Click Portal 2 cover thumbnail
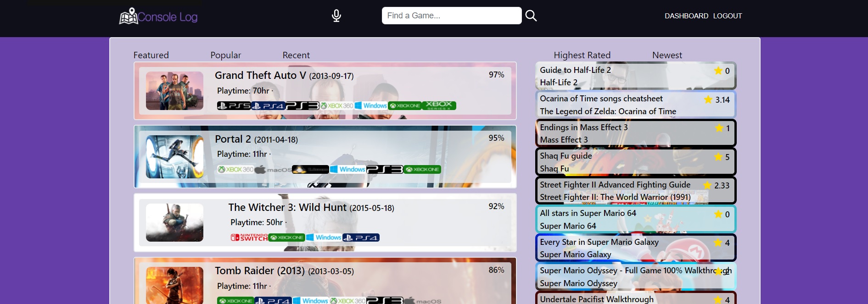 click(174, 157)
